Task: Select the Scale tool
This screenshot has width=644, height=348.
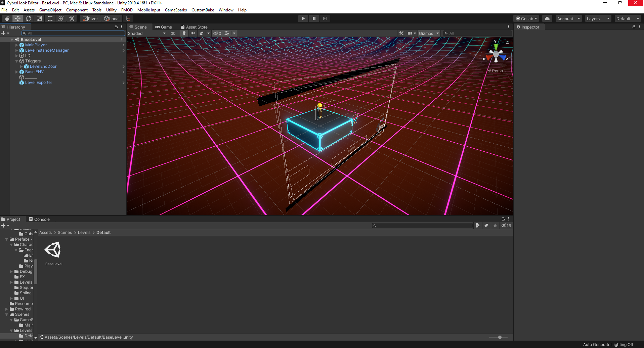Action: [39, 18]
